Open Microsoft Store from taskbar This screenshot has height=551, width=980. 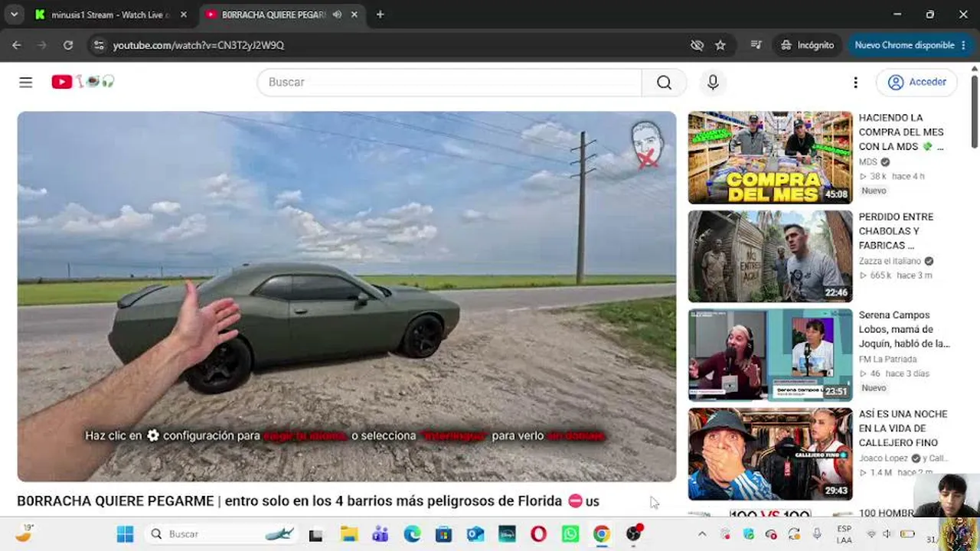443,534
